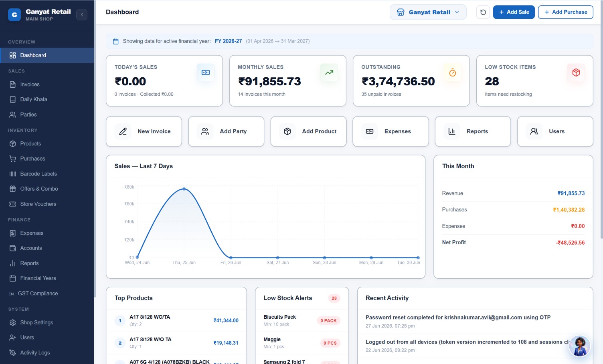Viewport: 603px width, 364px height.
Task: Click the Reports bar chart icon in sidebar
Action: pyautogui.click(x=13, y=263)
